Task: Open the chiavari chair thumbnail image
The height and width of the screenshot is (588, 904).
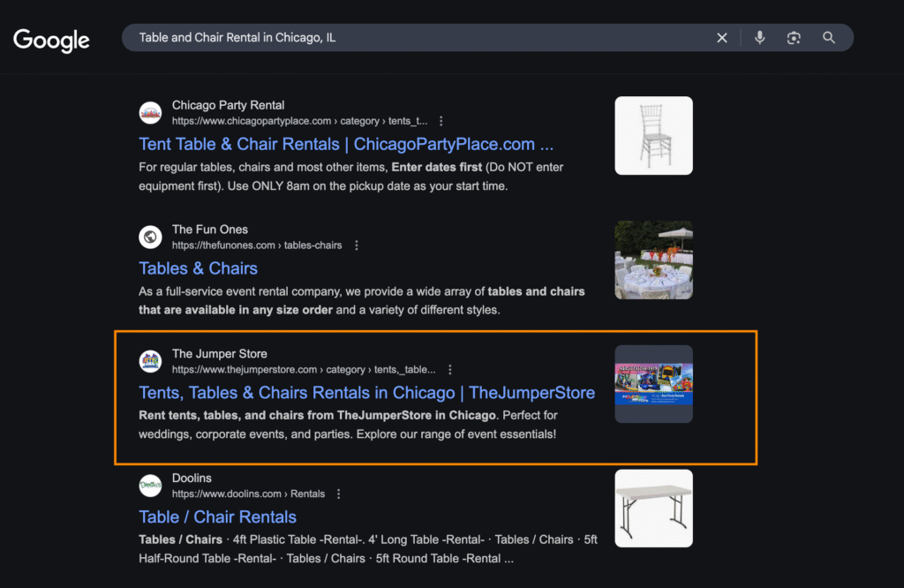Action: (654, 135)
